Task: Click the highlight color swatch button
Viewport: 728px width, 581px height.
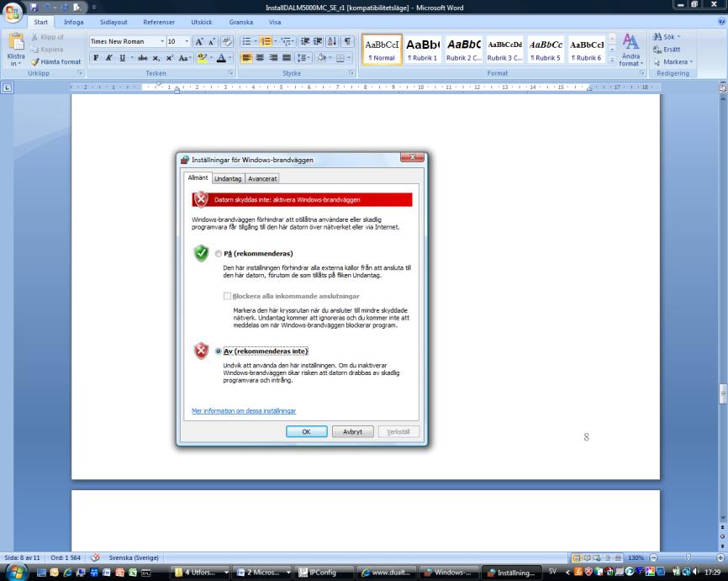Action: click(203, 58)
